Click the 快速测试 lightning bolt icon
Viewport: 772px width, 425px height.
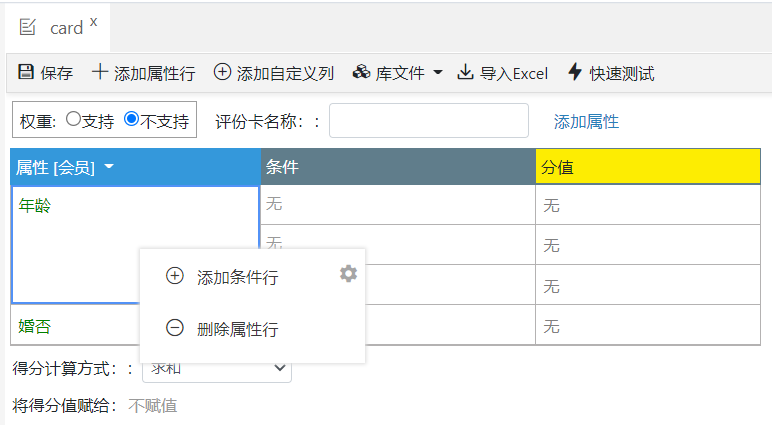point(575,72)
